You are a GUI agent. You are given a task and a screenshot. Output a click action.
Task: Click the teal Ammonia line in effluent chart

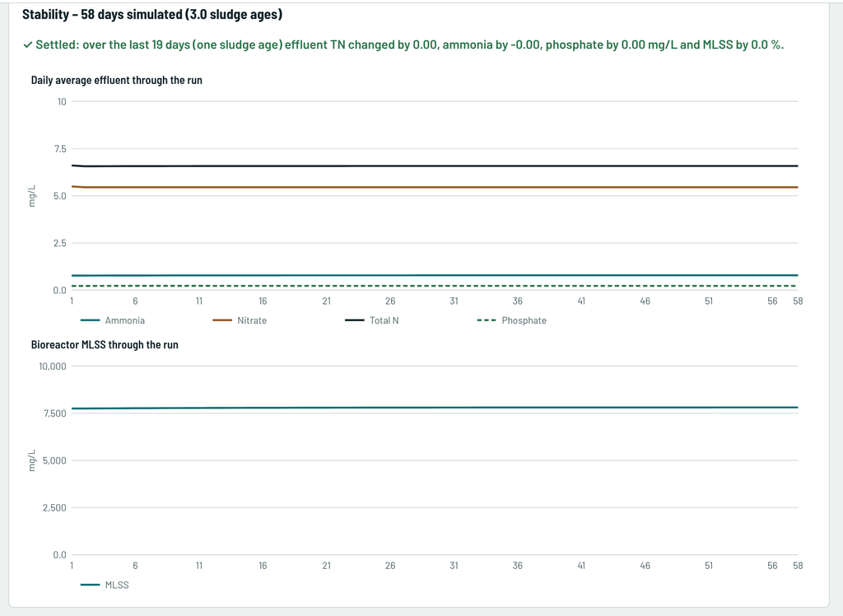(x=435, y=275)
